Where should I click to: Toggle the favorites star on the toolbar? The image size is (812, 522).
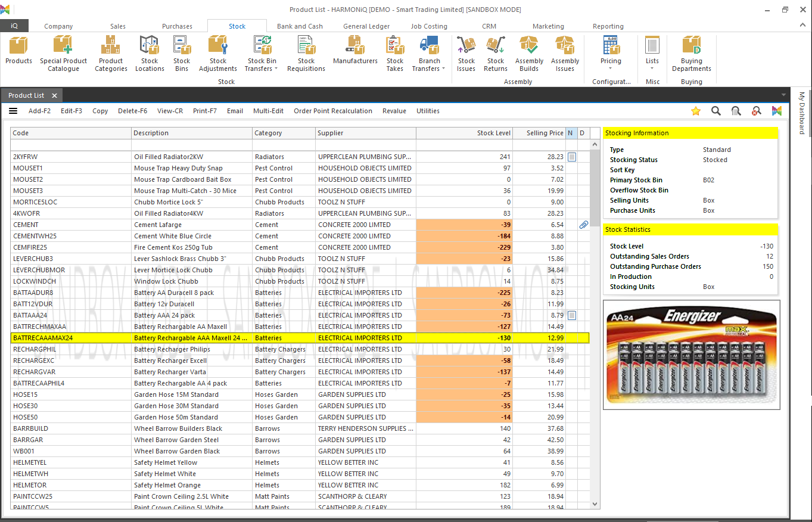point(695,111)
